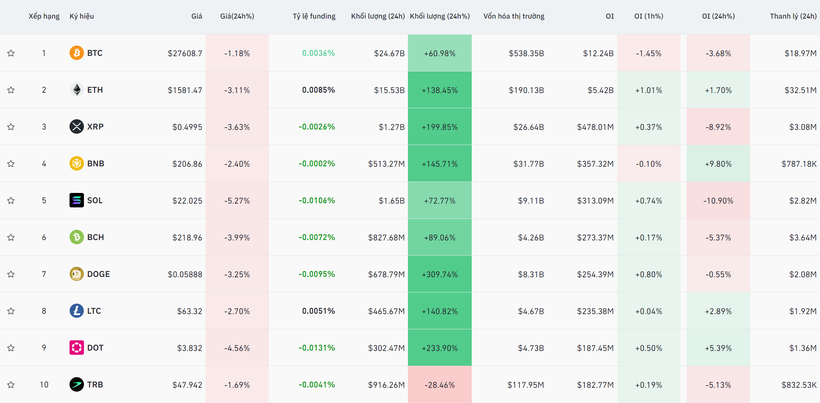Click the ETH price $1581.47 cell
Viewport: 820px width, 403px height.
point(185,90)
